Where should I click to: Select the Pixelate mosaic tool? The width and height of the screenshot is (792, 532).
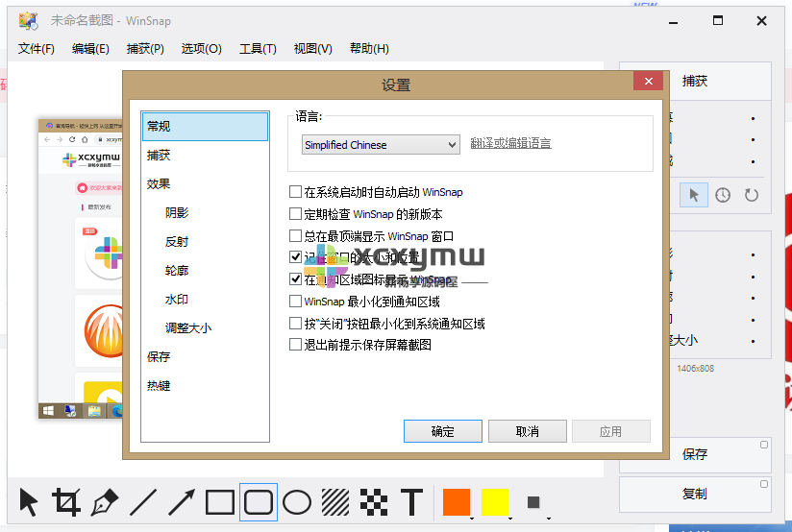pyautogui.click(x=374, y=501)
